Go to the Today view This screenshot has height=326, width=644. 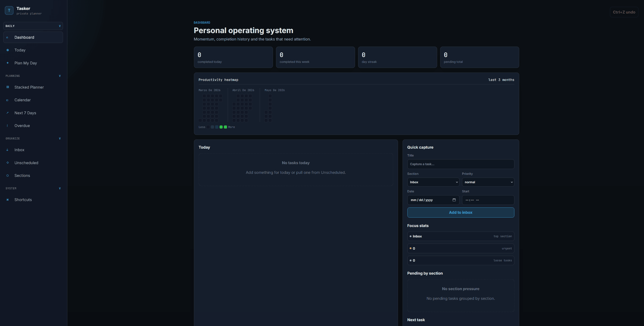pos(33,50)
